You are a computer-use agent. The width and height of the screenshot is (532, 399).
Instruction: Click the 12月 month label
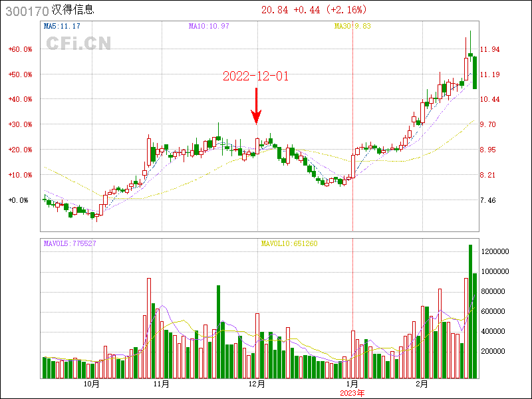coord(257,384)
